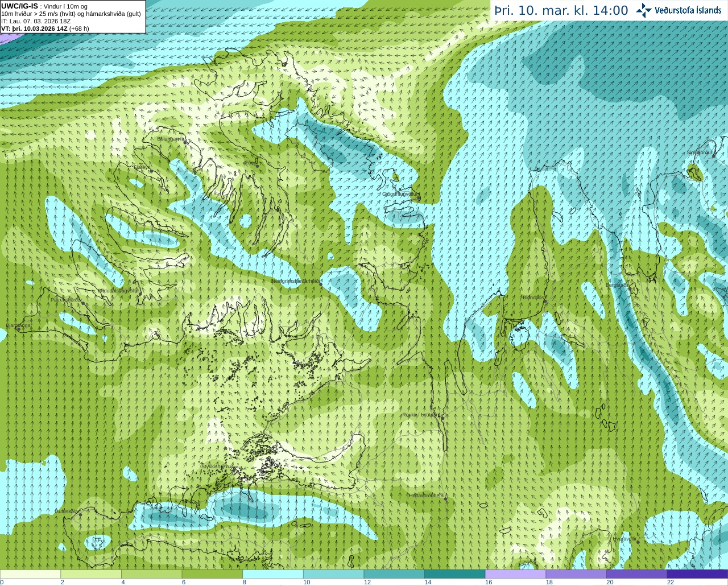Click the 'Bjargtangar' place label
The width and height of the screenshot is (728, 586).
tap(19, 325)
